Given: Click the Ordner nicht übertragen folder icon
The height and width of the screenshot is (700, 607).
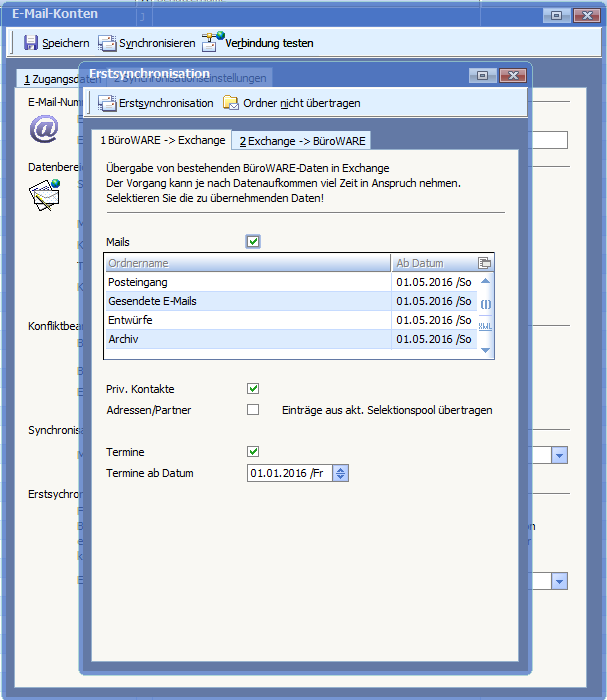Looking at the screenshot, I should (231, 103).
